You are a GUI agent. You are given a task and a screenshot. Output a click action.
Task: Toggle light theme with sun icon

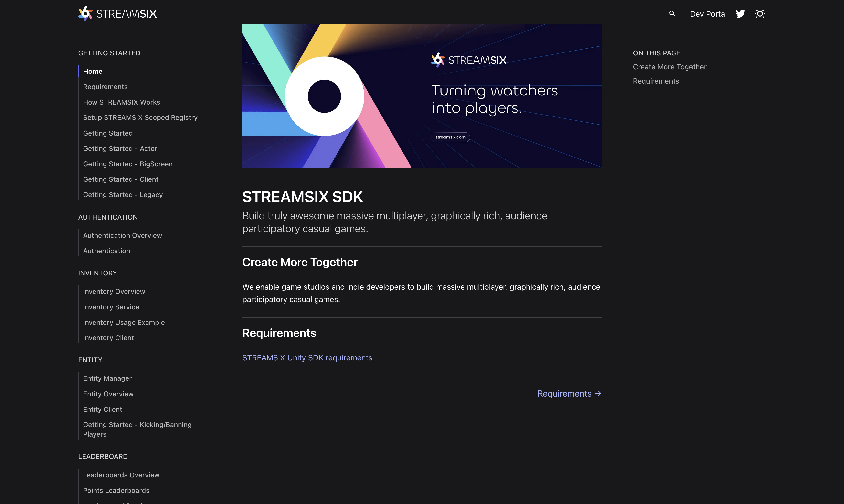point(760,14)
